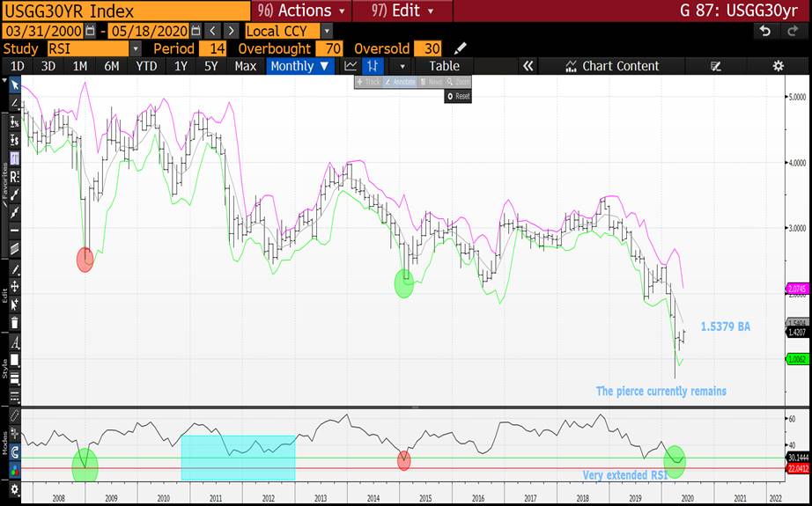Click the annotate edit icon beside Chart Content
The width and height of the screenshot is (812, 506).
(x=716, y=66)
